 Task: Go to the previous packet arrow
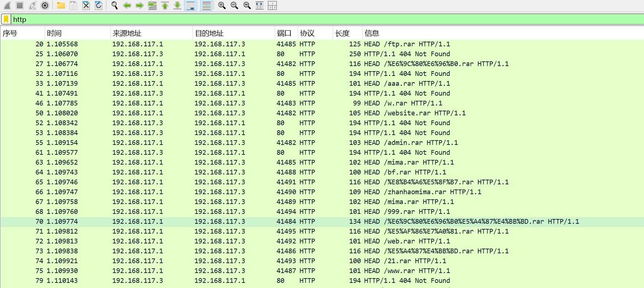[x=127, y=5]
